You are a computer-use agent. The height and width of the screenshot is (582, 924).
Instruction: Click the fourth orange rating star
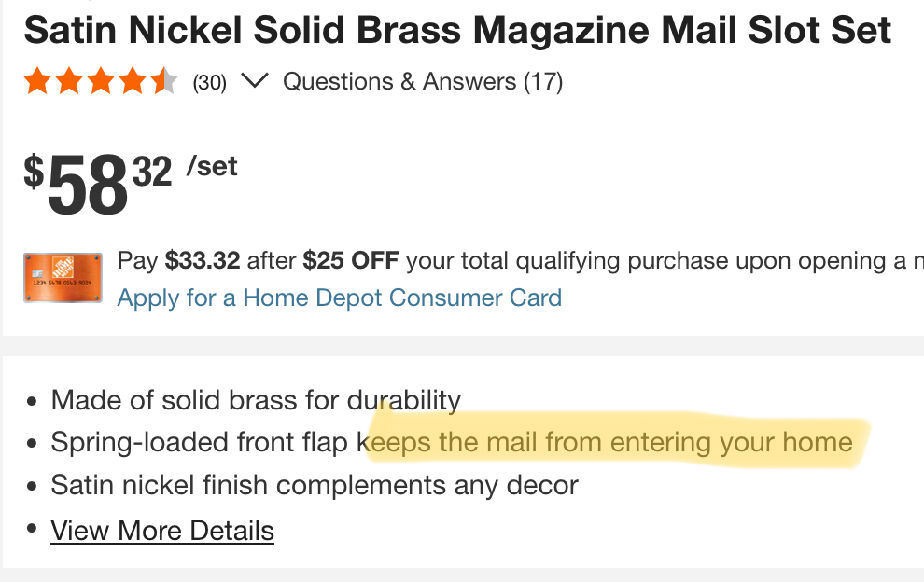point(133,82)
